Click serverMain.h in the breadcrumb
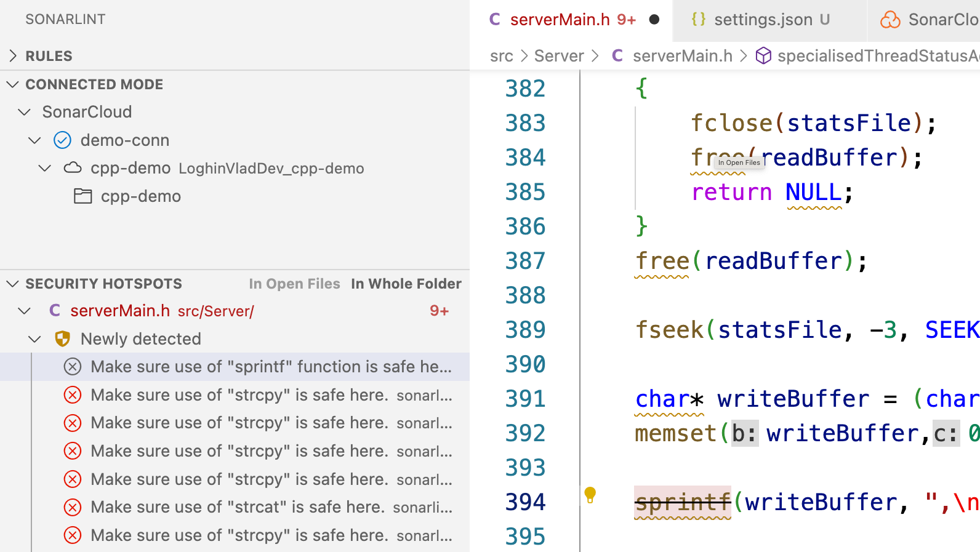 pyautogui.click(x=683, y=56)
